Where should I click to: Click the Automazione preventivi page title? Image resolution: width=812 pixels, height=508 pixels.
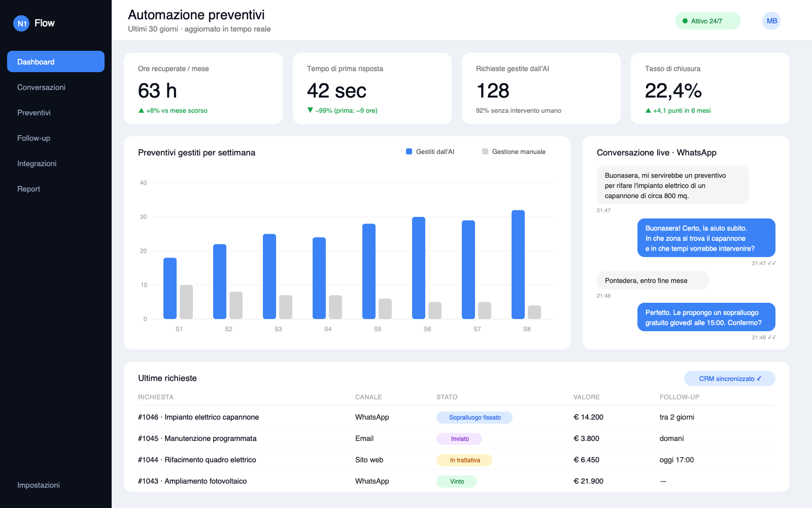click(196, 15)
